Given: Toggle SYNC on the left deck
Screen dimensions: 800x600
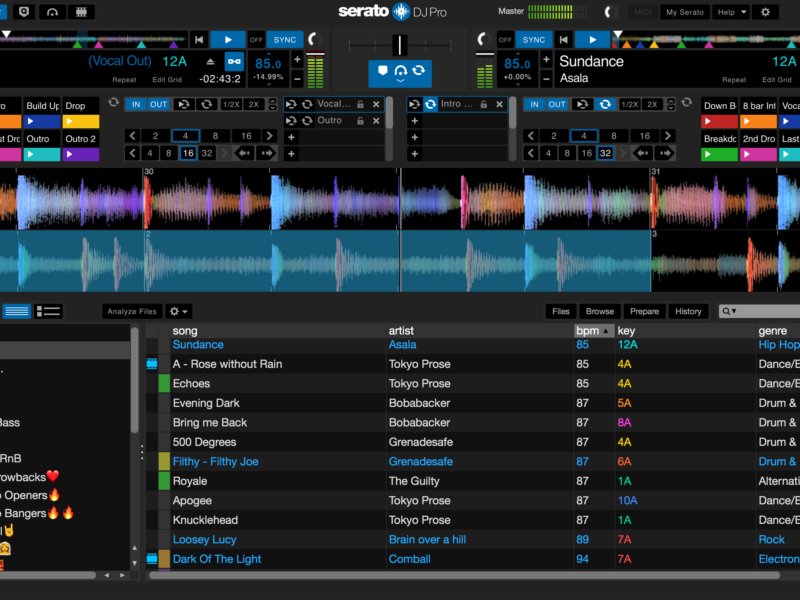Looking at the screenshot, I should (x=285, y=40).
